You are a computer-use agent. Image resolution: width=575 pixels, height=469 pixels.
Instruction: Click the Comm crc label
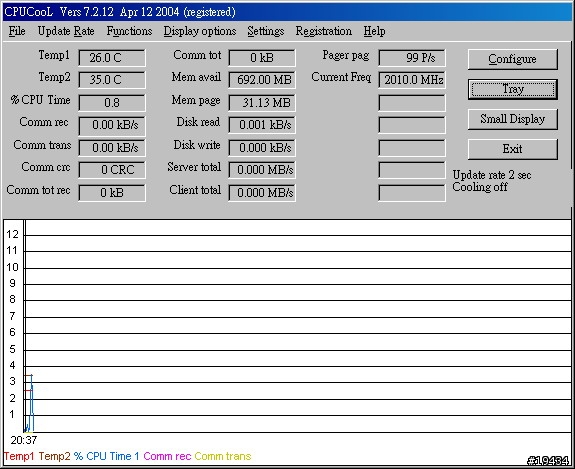[45, 167]
